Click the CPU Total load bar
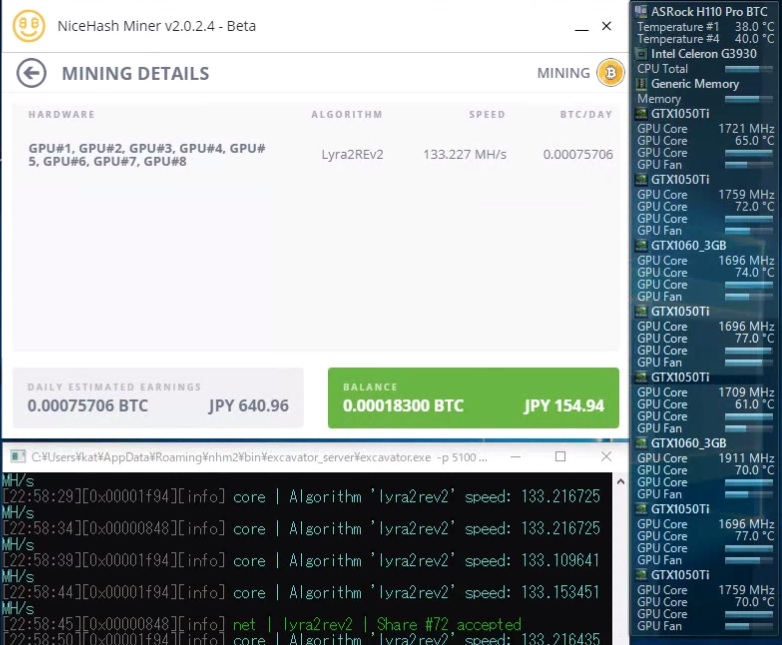This screenshot has height=645, width=782. pyautogui.click(x=749, y=69)
